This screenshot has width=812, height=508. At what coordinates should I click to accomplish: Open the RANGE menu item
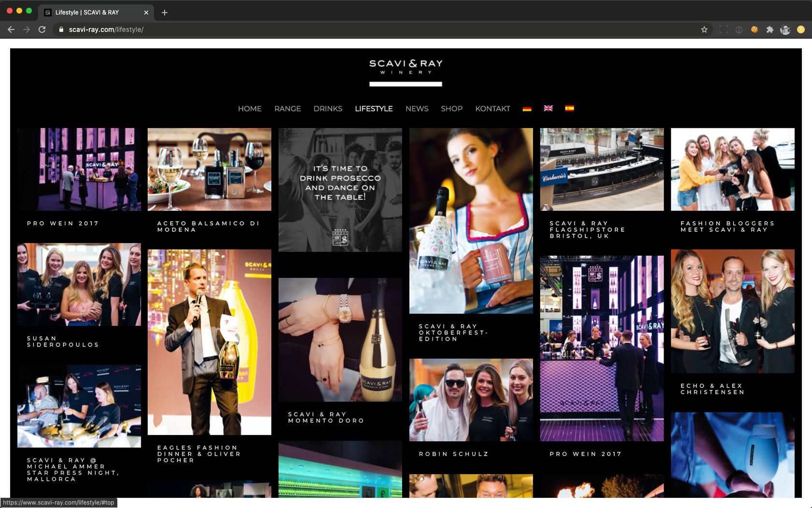click(288, 109)
